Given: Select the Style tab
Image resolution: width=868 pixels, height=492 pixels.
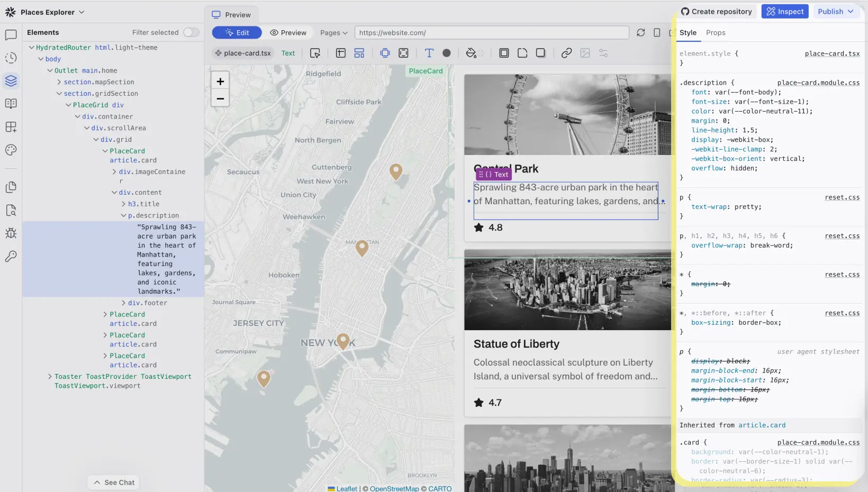Looking at the screenshot, I should pyautogui.click(x=688, y=33).
